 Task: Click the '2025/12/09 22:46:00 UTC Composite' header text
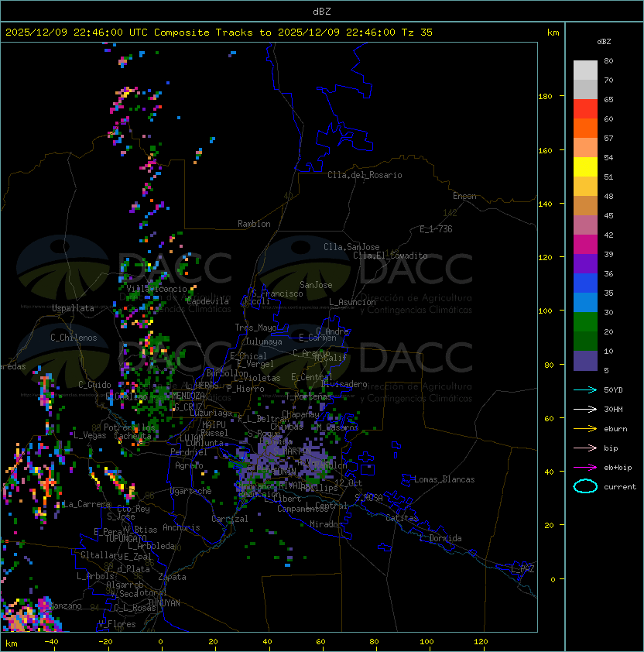click(108, 33)
